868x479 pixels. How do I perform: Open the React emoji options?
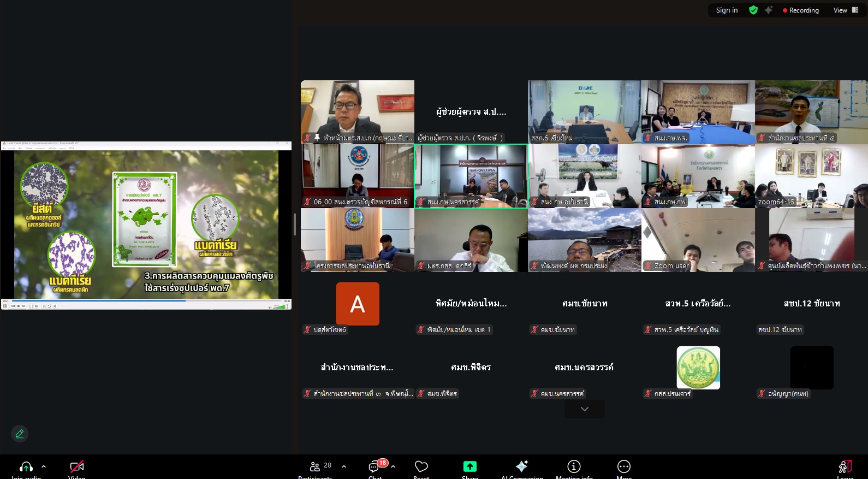(421, 468)
